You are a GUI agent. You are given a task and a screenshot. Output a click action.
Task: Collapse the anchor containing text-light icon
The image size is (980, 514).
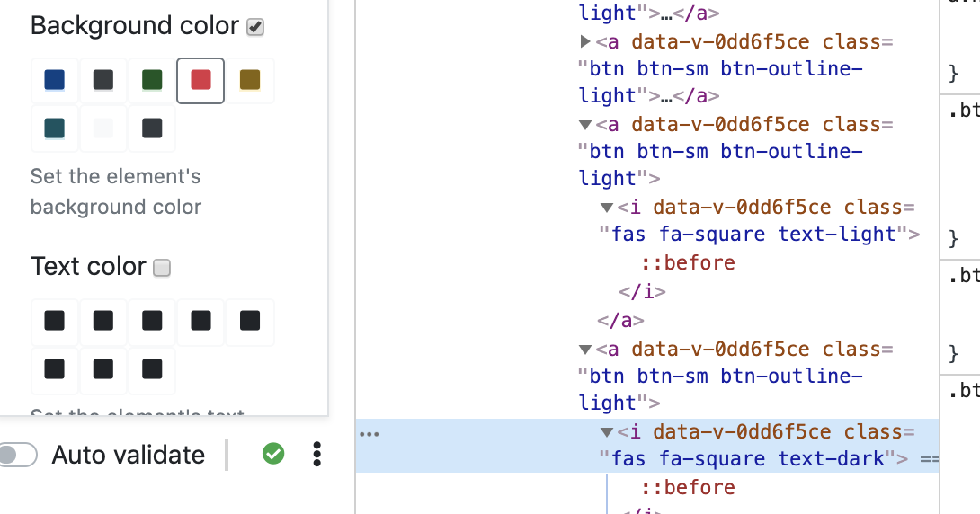click(x=585, y=125)
